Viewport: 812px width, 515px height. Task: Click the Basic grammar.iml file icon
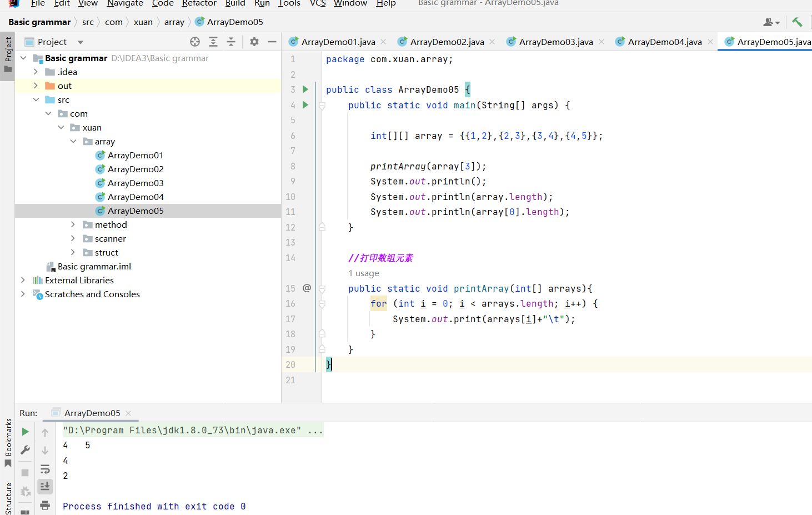51,267
